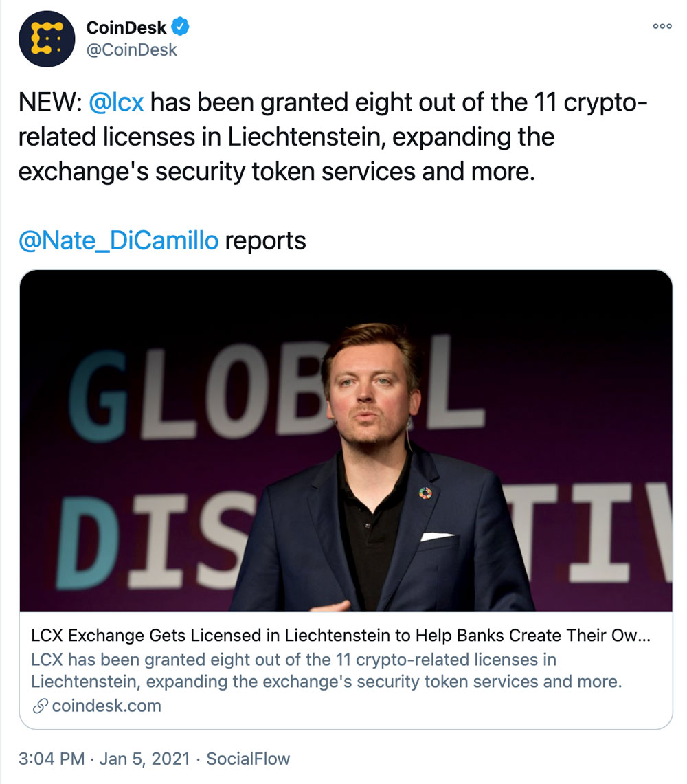Click the @CoinDesk handle
The width and height of the screenshot is (687, 784).
[132, 50]
